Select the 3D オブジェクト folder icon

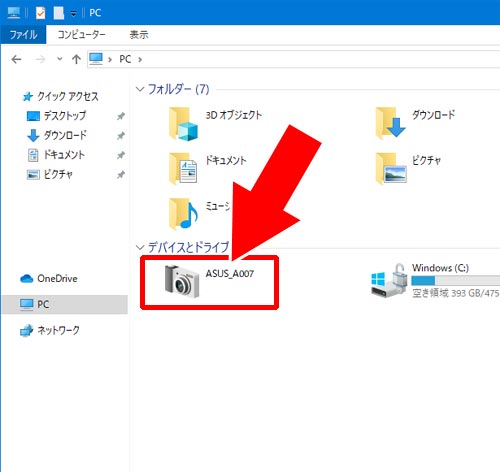click(x=183, y=124)
